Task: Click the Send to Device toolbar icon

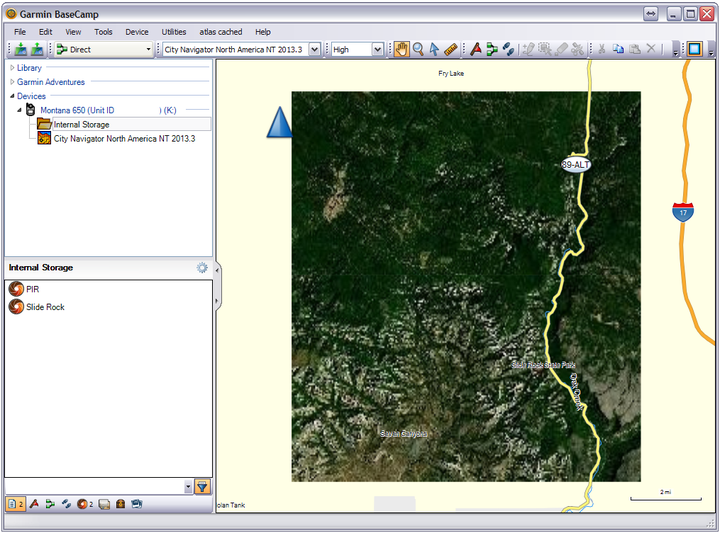Action: [x=21, y=49]
